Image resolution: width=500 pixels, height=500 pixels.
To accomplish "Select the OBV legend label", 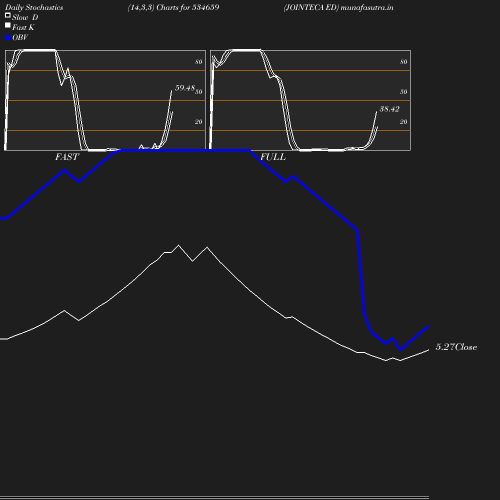I will (20, 37).
